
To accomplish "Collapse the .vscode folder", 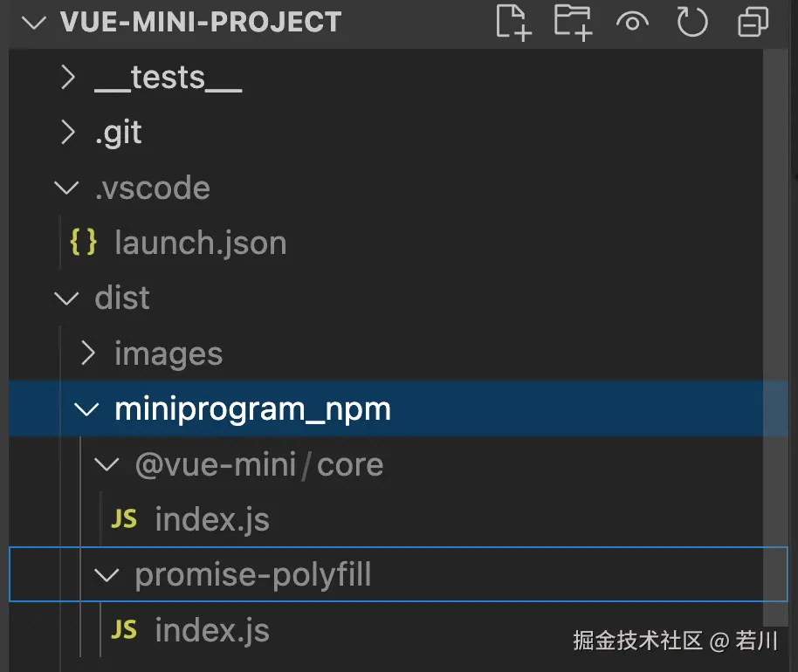I will click(67, 188).
